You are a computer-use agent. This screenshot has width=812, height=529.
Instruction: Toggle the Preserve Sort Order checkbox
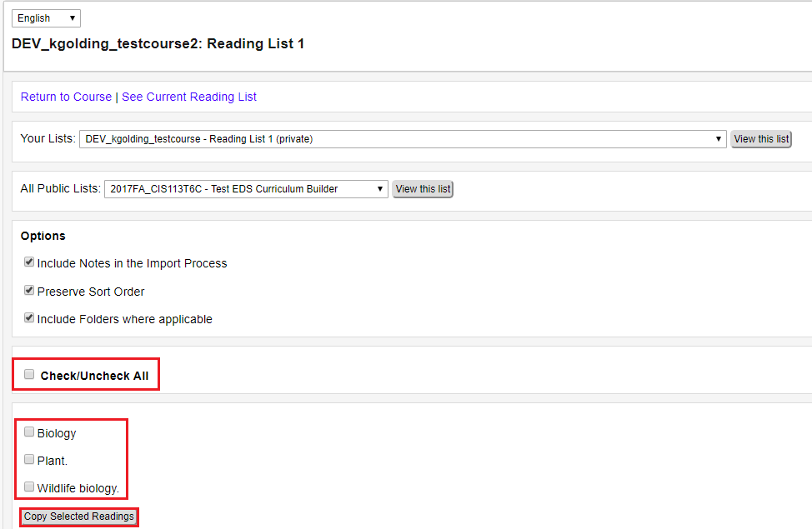(29, 291)
